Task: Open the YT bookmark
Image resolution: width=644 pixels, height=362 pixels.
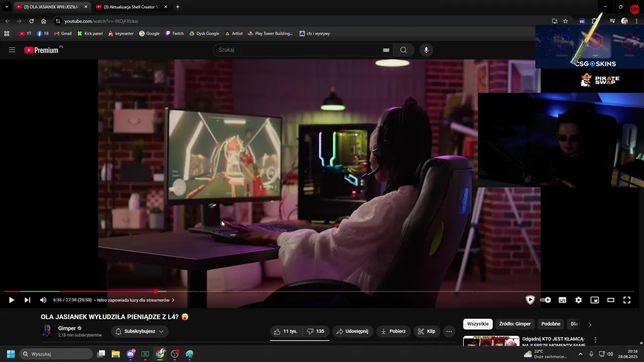Action: pos(25,34)
